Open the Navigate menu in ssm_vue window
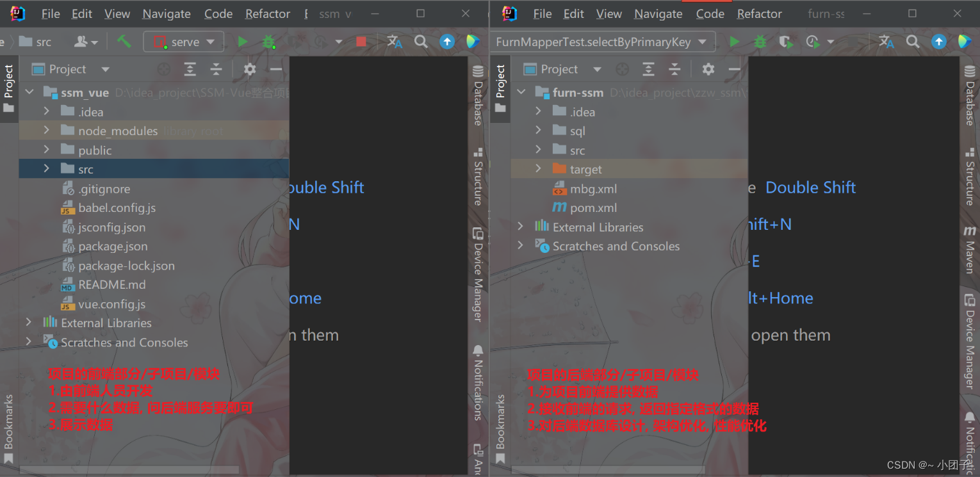Image resolution: width=980 pixels, height=477 pixels. click(167, 13)
